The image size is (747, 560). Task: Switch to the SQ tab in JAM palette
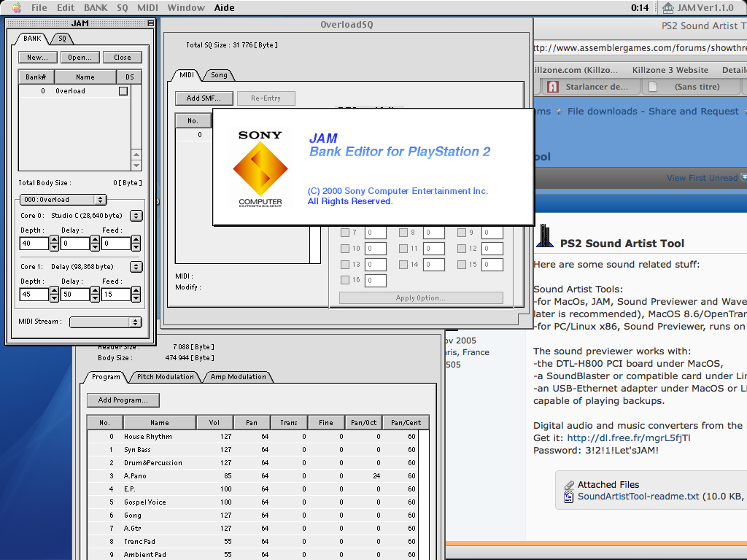click(63, 39)
